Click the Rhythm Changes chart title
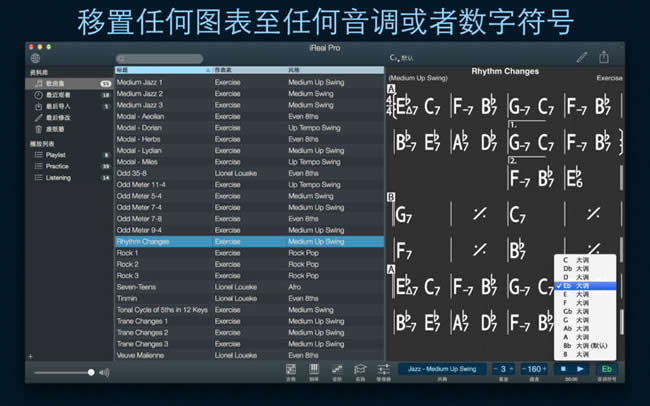Image resolution: width=650 pixels, height=406 pixels. coord(505,71)
